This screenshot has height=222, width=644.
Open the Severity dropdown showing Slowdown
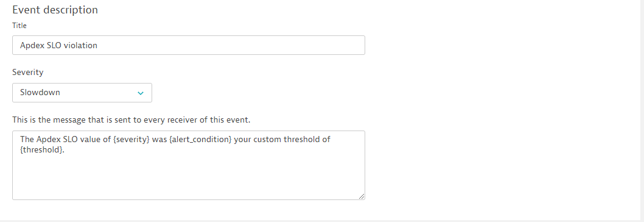[82, 93]
